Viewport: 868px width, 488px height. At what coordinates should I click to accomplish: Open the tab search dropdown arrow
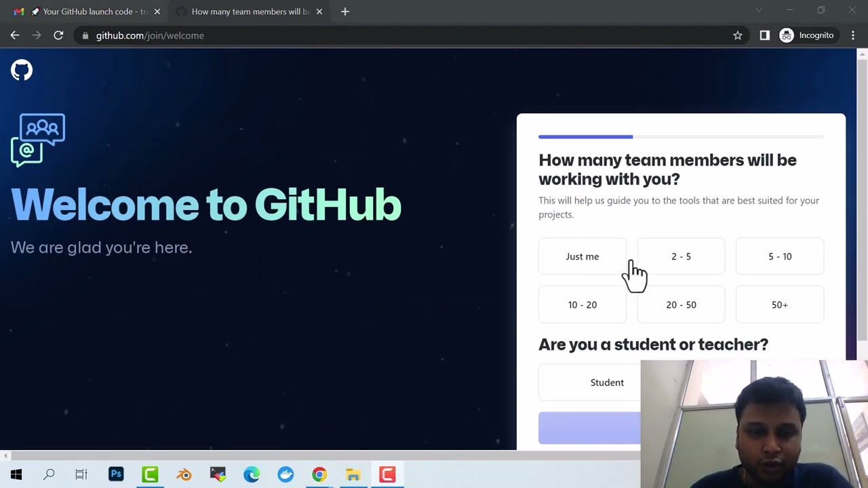[x=759, y=10]
